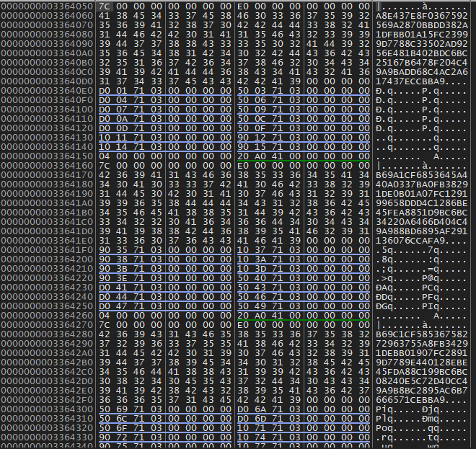Select ASCII string 25167B6478F204C4
Viewport: 476px width, 449px height.
[x=422, y=63]
